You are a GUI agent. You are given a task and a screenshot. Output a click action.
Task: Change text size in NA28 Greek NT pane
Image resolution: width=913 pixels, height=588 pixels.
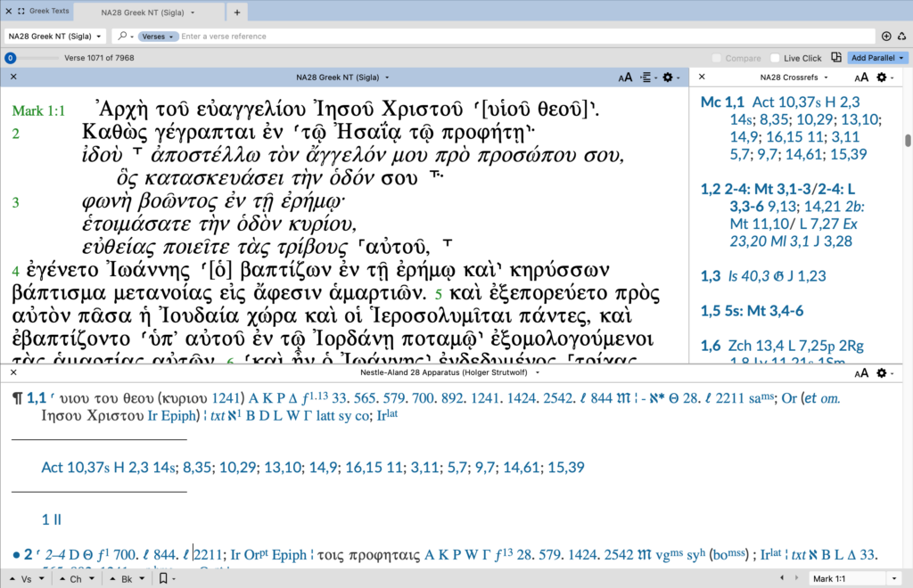pyautogui.click(x=625, y=78)
